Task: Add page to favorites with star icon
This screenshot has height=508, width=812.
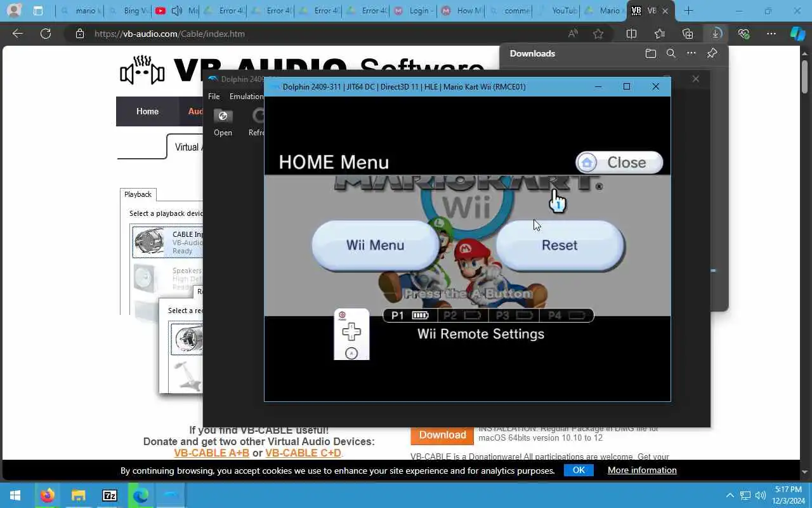Action: click(x=598, y=34)
